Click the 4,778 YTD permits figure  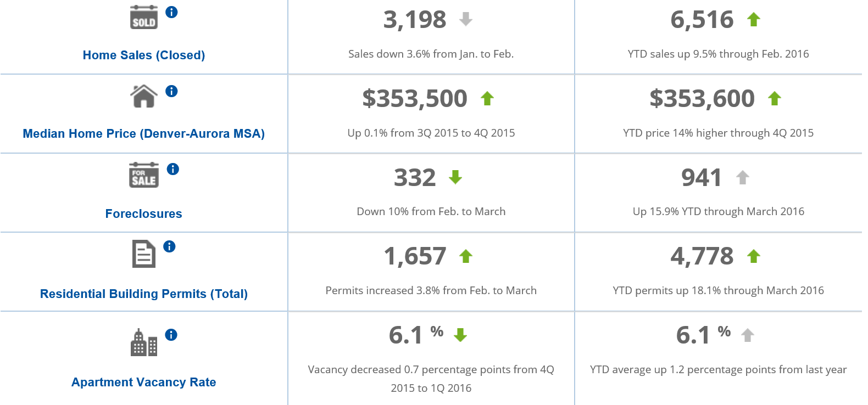coord(702,256)
